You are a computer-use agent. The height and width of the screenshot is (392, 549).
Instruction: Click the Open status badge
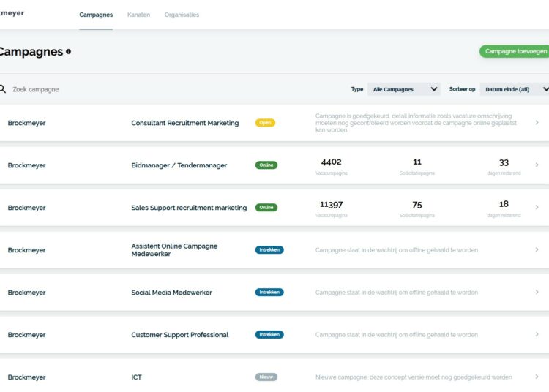265,123
